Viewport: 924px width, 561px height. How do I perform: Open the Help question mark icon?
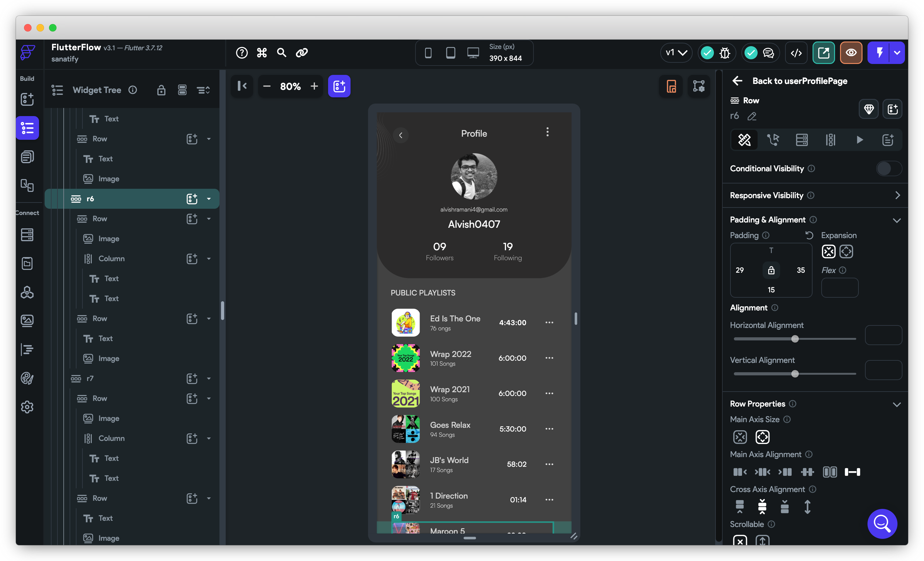pos(242,53)
